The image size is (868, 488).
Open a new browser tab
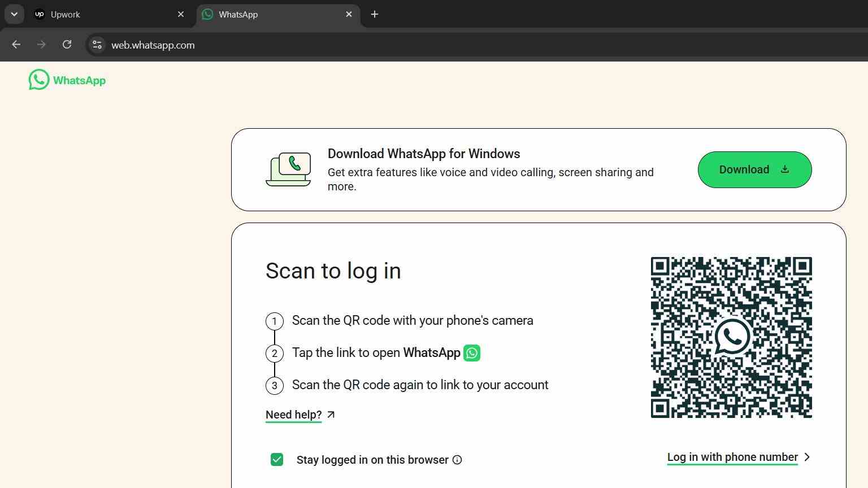[x=375, y=14]
